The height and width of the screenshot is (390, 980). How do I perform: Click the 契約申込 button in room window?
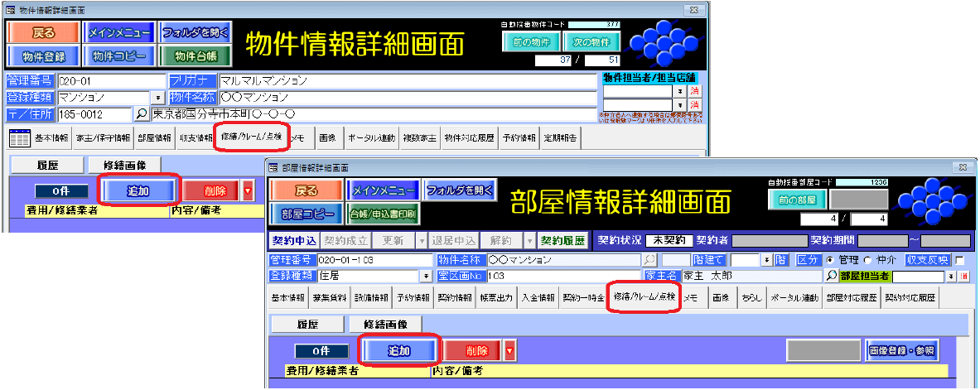point(294,241)
